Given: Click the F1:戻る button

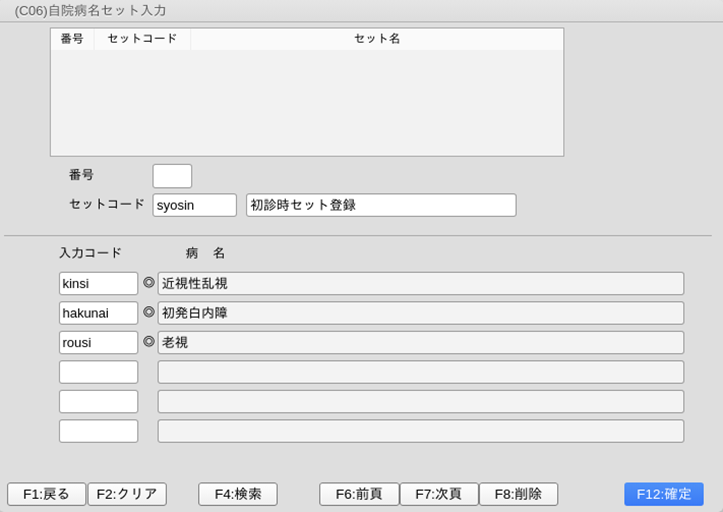Looking at the screenshot, I should [46, 494].
